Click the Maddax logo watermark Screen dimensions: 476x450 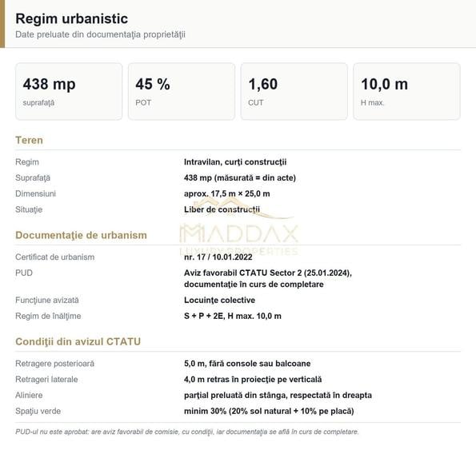click(x=239, y=228)
